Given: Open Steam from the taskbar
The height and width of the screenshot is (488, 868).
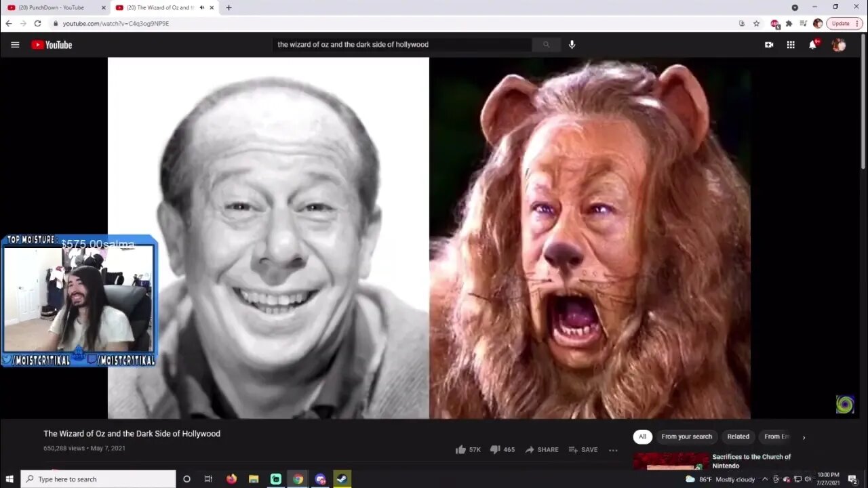Looking at the screenshot, I should (342, 479).
